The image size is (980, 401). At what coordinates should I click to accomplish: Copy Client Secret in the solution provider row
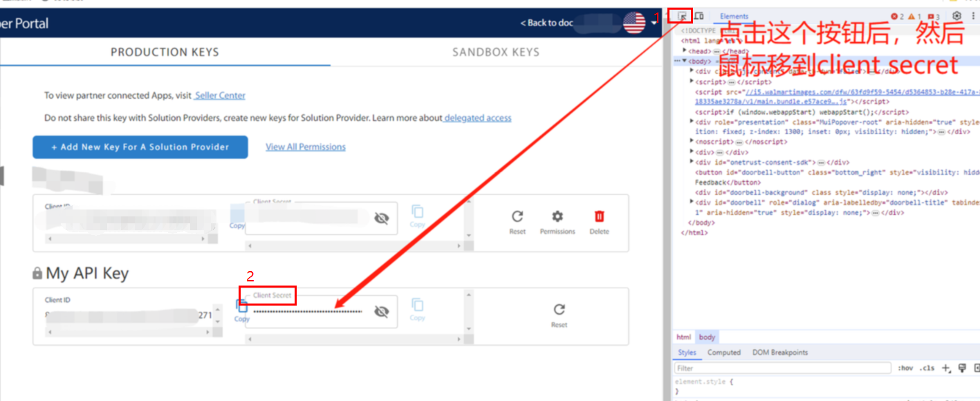tap(417, 216)
